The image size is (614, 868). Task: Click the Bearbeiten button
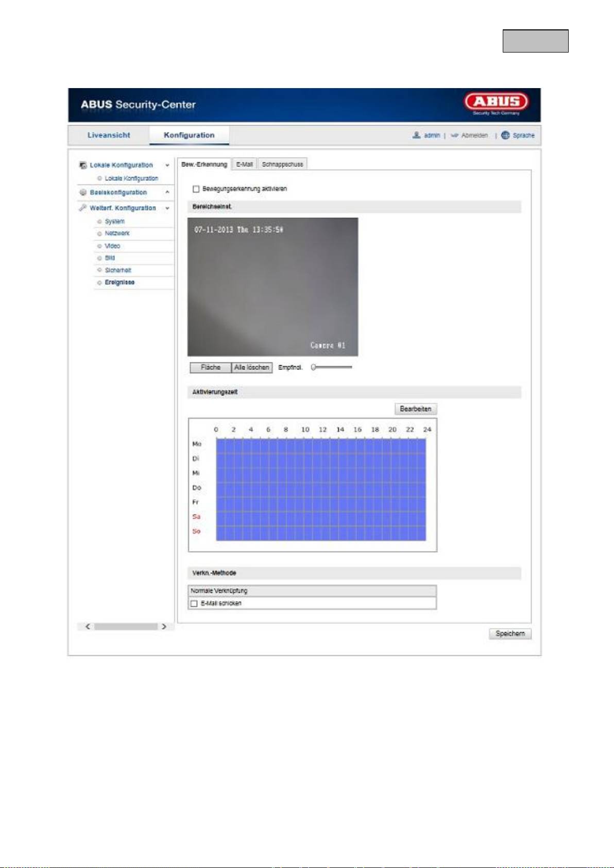pos(415,409)
